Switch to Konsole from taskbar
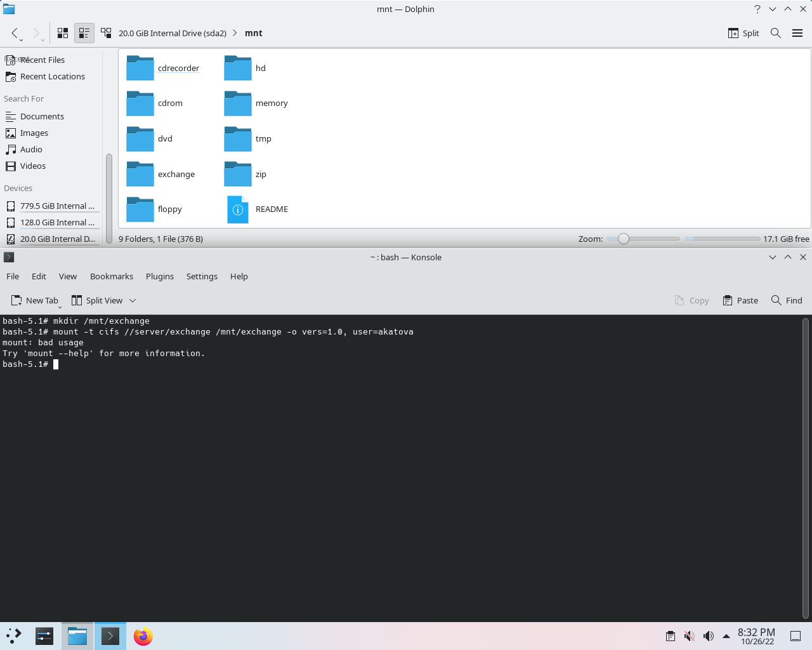812x650 pixels. [110, 636]
